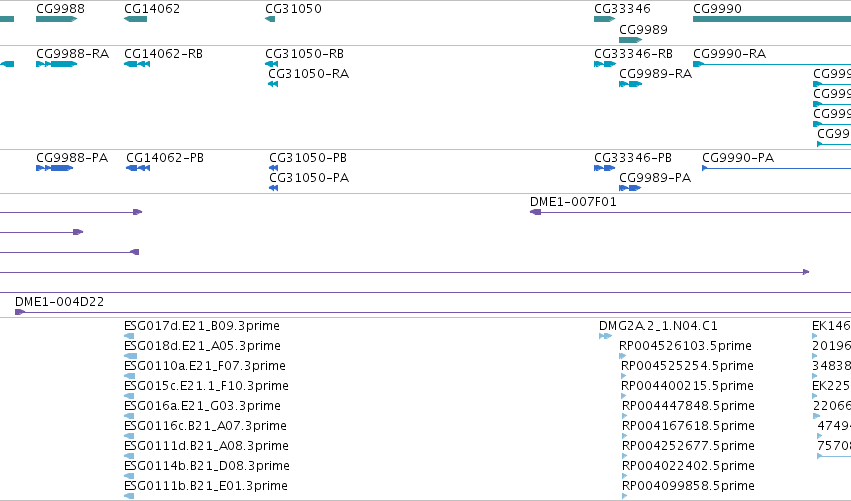Select the CG9990 gene bar
The image size is (851, 501).
tap(772, 19)
